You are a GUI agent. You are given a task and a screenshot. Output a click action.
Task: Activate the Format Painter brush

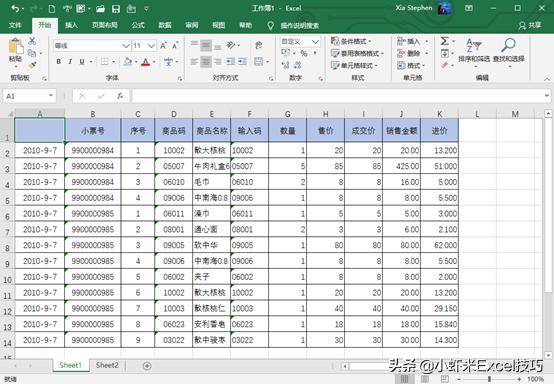pyautogui.click(x=32, y=65)
